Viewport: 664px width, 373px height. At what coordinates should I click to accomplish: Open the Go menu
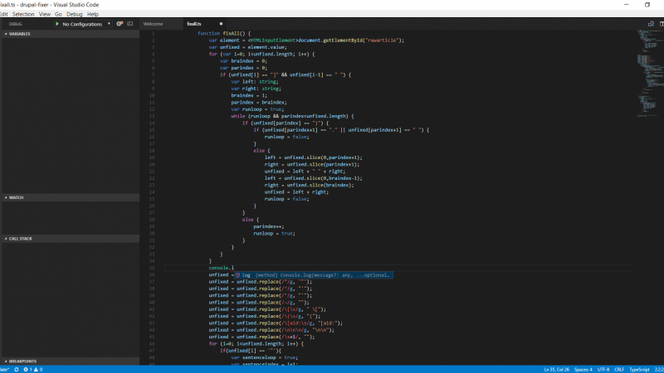[x=58, y=14]
